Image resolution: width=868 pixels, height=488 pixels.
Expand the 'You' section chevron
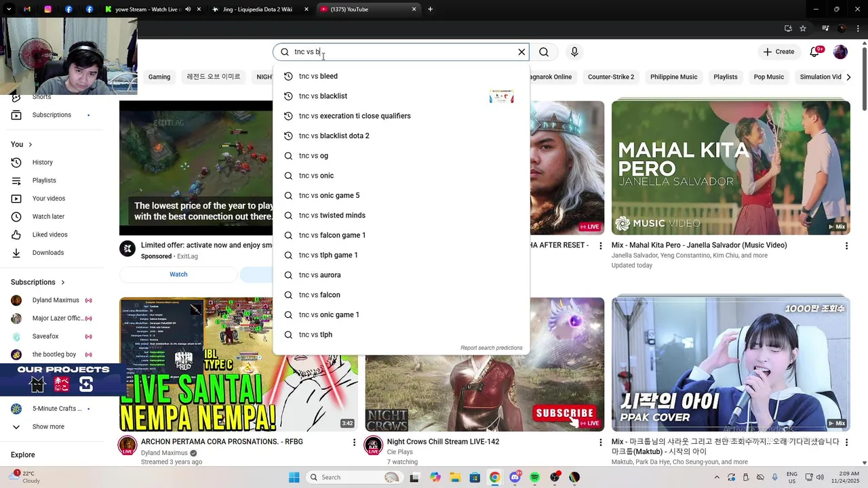pos(30,144)
